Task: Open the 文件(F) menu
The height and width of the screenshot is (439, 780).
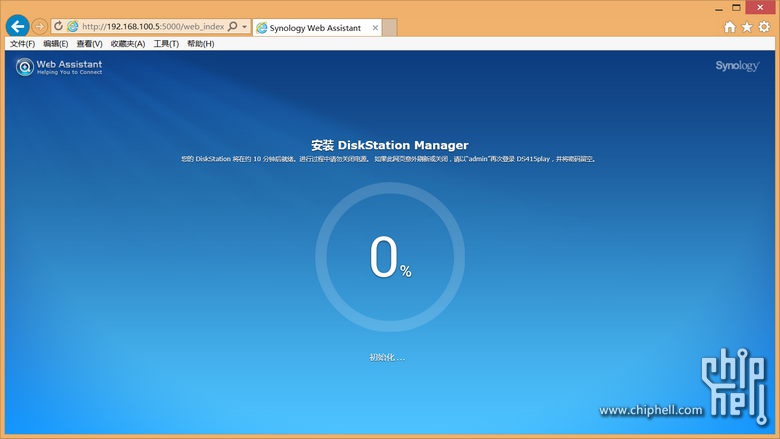Action: tap(22, 44)
